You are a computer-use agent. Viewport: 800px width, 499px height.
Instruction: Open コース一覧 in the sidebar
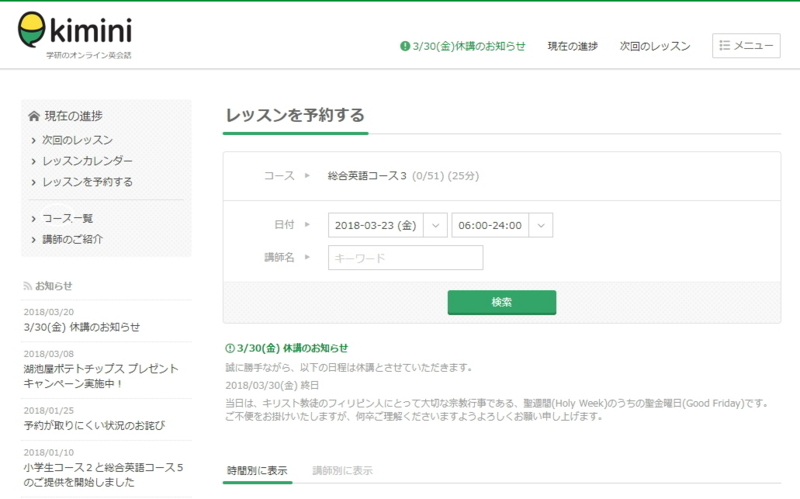pos(67,218)
